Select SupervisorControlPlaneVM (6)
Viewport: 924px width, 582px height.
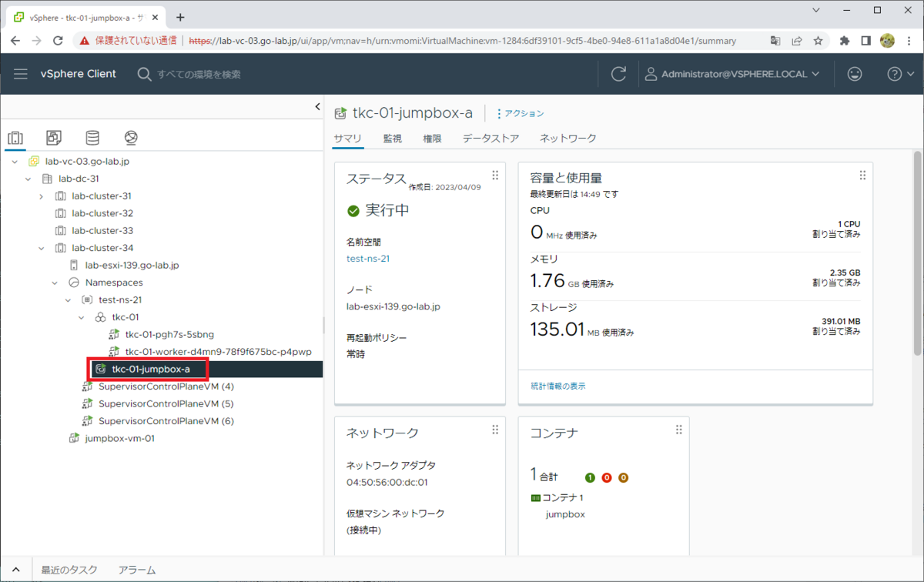pyautogui.click(x=166, y=421)
